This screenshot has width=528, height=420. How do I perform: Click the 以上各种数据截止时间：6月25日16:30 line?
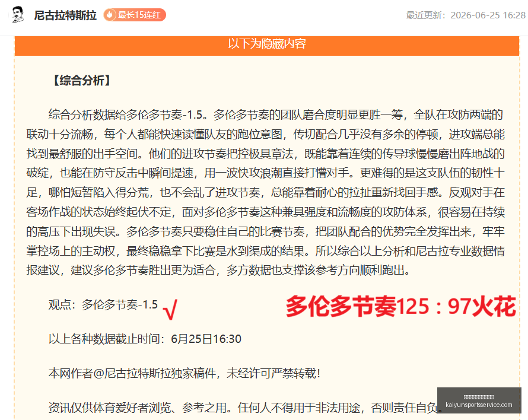pyautogui.click(x=145, y=339)
